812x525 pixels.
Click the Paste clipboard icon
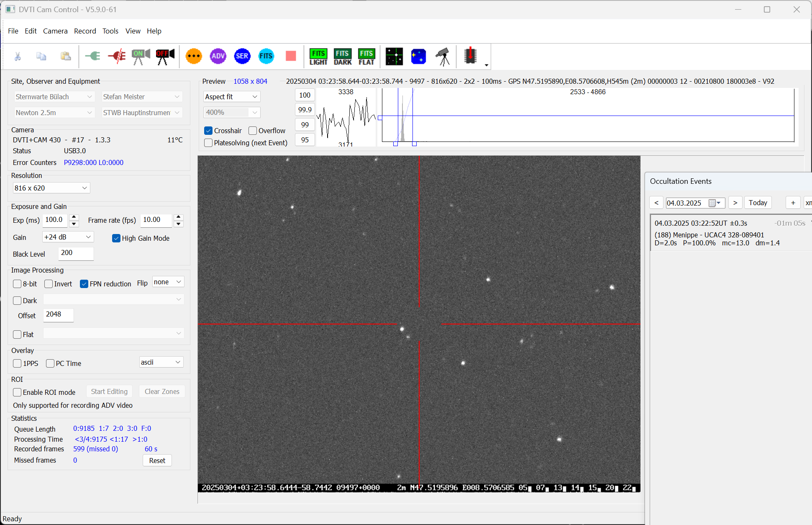click(x=65, y=56)
